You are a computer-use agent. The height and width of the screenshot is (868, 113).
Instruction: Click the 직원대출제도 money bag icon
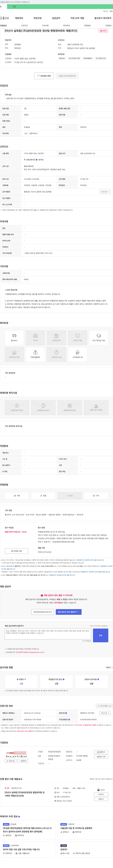[x=35, y=354]
